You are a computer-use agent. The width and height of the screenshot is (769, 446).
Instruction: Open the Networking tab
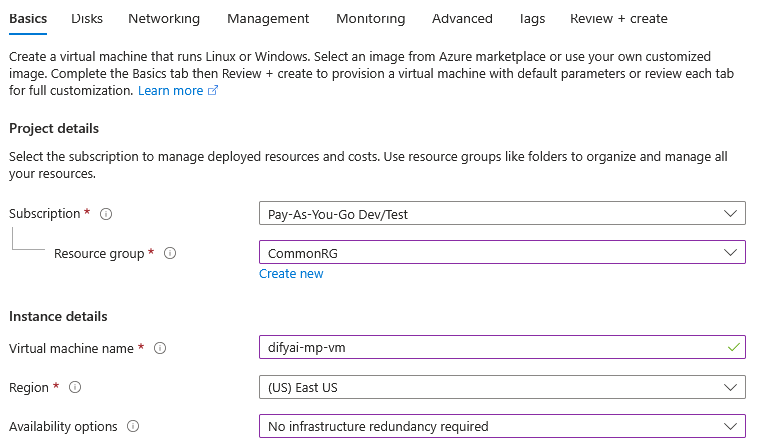pyautogui.click(x=164, y=19)
